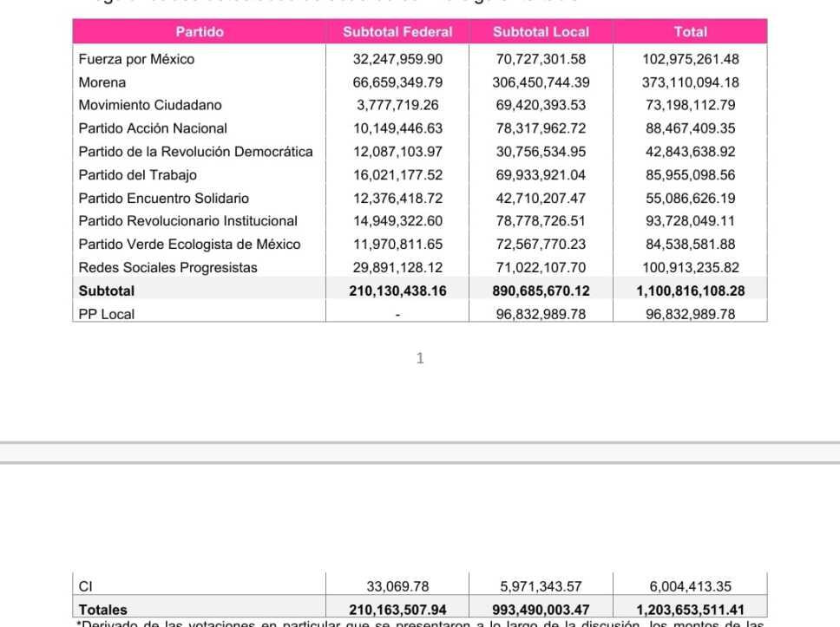Select federal value 11,970,811.65
840x627 pixels.
[x=397, y=245]
